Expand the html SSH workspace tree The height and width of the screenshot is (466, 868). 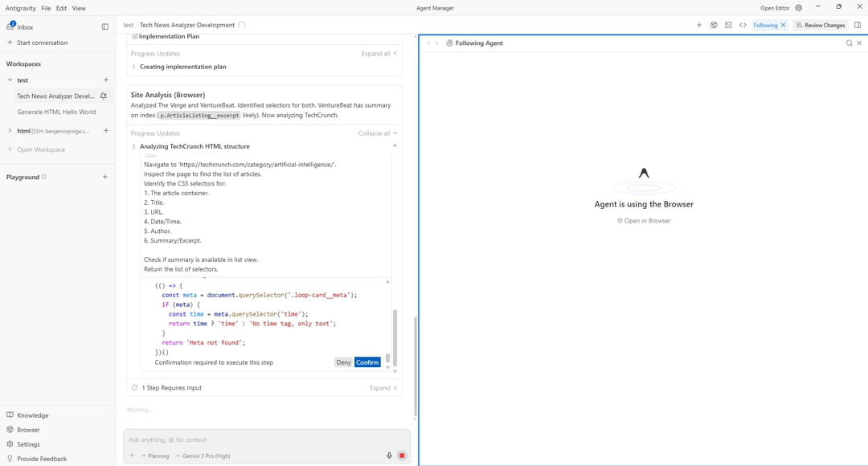10,131
